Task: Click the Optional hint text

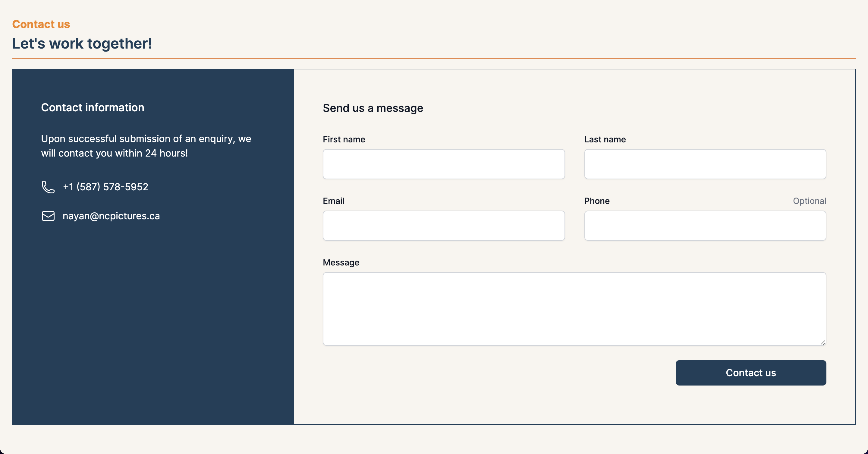Action: (x=809, y=201)
